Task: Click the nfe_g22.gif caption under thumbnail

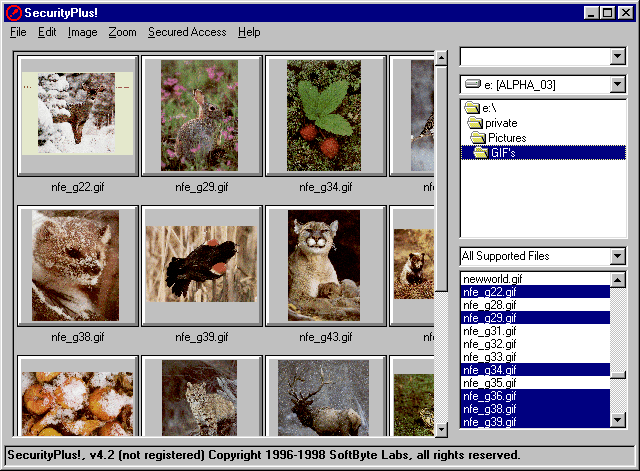Action: tap(78, 187)
